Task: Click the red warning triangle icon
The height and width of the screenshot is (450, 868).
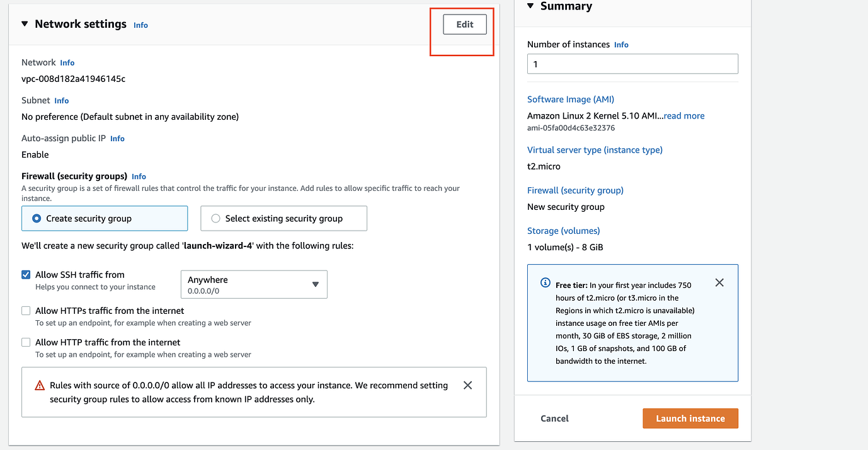Action: click(40, 385)
